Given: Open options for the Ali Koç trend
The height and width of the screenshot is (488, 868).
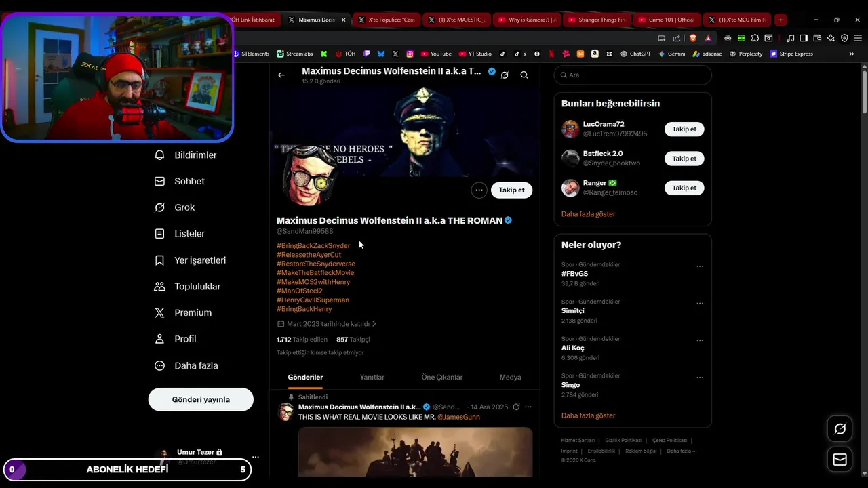Looking at the screenshot, I should pyautogui.click(x=700, y=340).
